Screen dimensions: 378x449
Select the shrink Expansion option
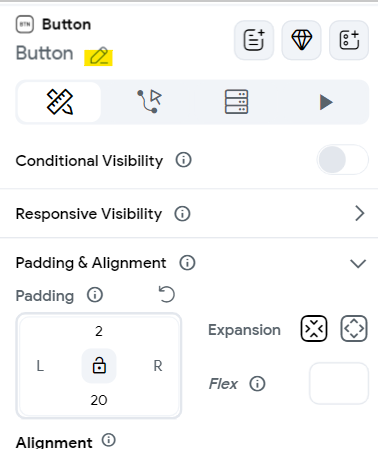(x=314, y=329)
